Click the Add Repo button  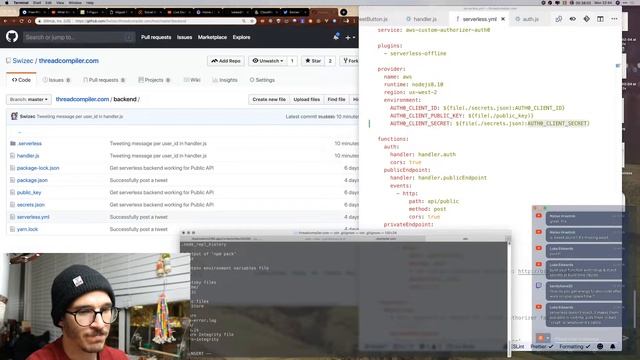(x=226, y=61)
